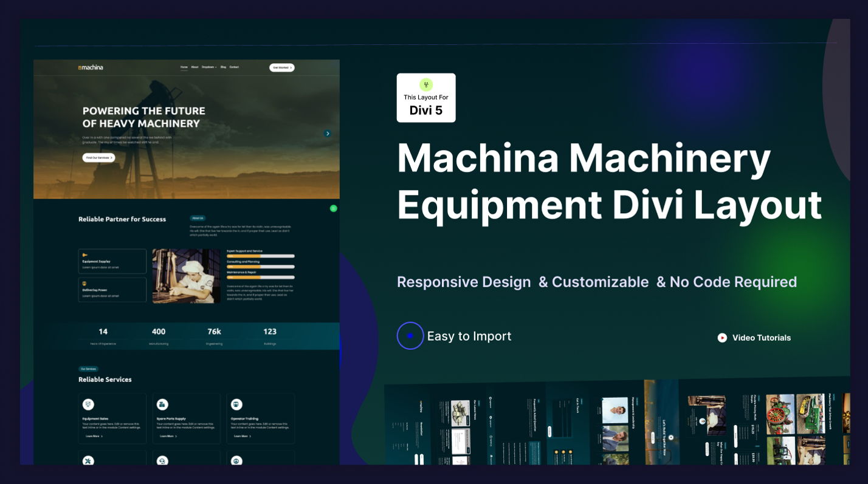The height and width of the screenshot is (484, 868).
Task: Click the green tracked machine photo thumbnail
Action: [x=810, y=414]
